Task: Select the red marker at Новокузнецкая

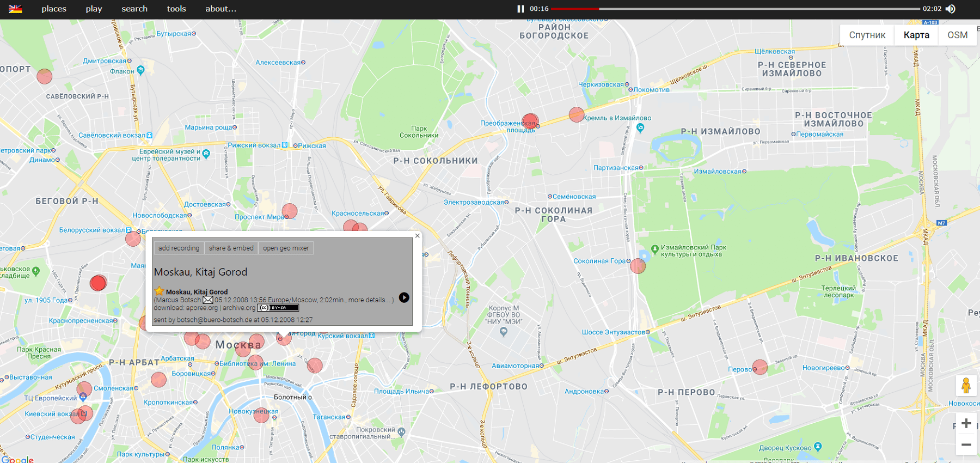Action: [262, 415]
